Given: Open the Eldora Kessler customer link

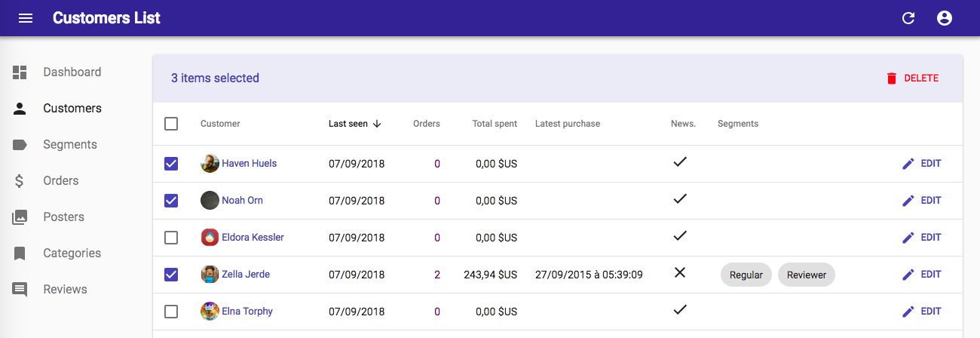Looking at the screenshot, I should click(x=253, y=238).
